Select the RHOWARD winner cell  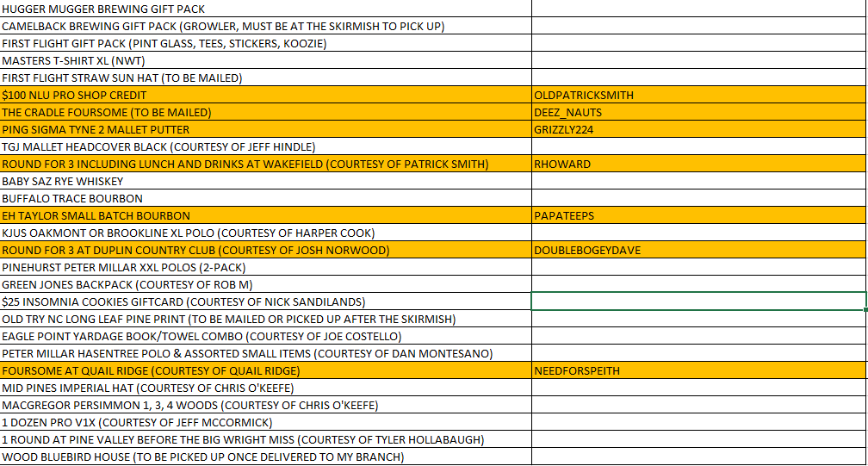(x=698, y=164)
